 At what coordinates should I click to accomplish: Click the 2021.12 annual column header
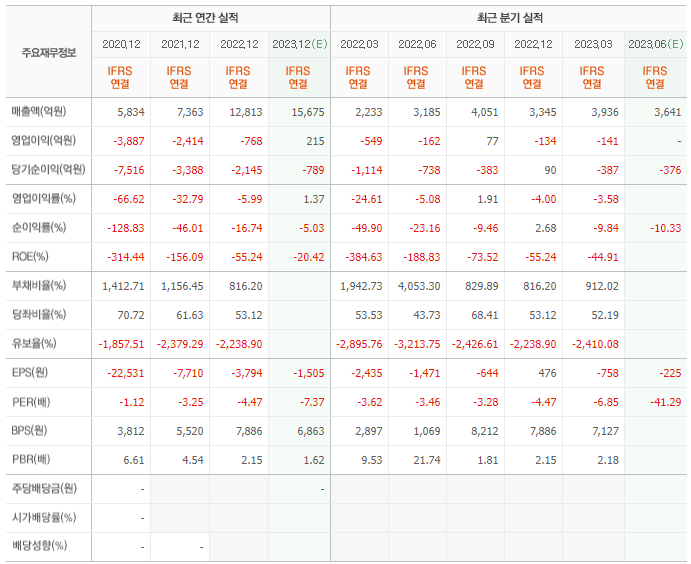pyautogui.click(x=180, y=44)
